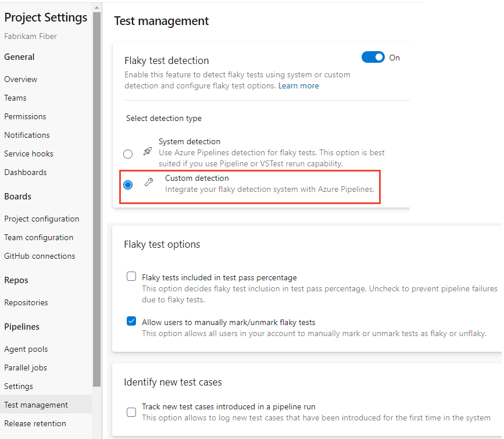Open the Teams settings page
This screenshot has height=439, width=504.
[15, 98]
